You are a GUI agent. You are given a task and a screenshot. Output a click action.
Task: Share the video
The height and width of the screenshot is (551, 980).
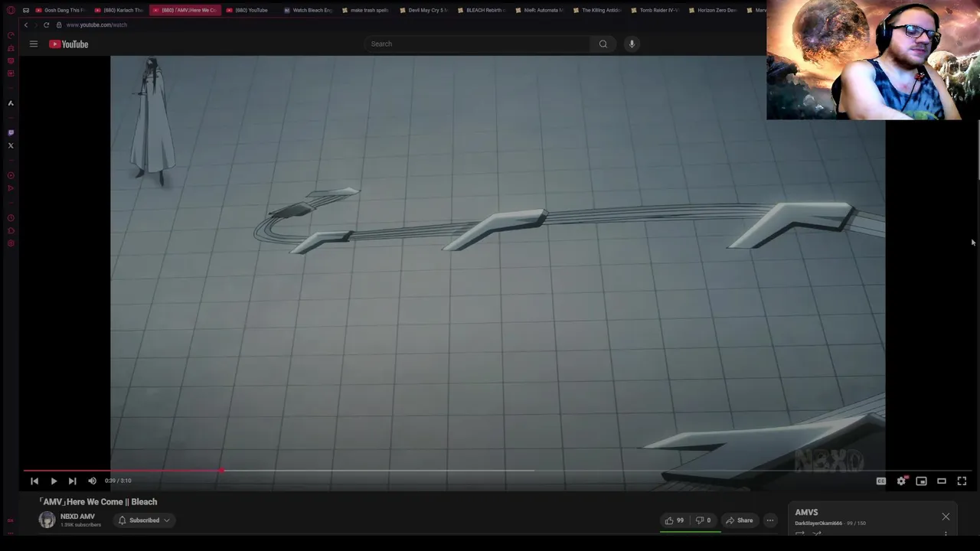pyautogui.click(x=740, y=520)
